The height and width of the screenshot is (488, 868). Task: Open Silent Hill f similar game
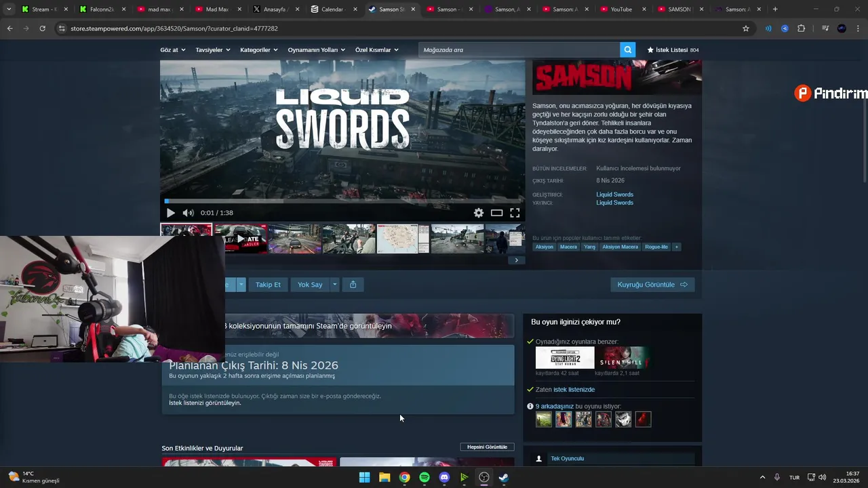coord(624,358)
